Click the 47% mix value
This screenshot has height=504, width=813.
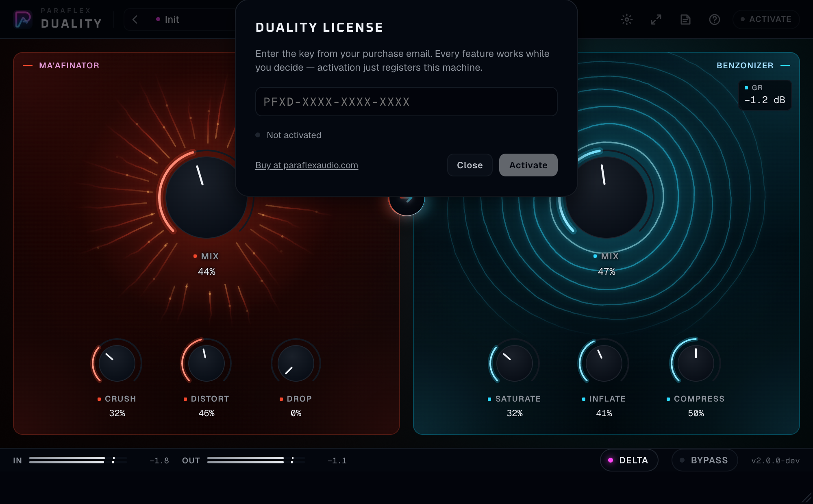606,271
